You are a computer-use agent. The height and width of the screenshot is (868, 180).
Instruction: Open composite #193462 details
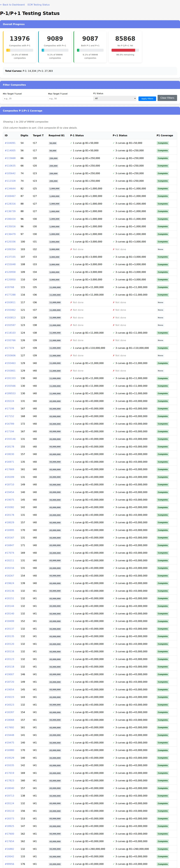point(10,310)
